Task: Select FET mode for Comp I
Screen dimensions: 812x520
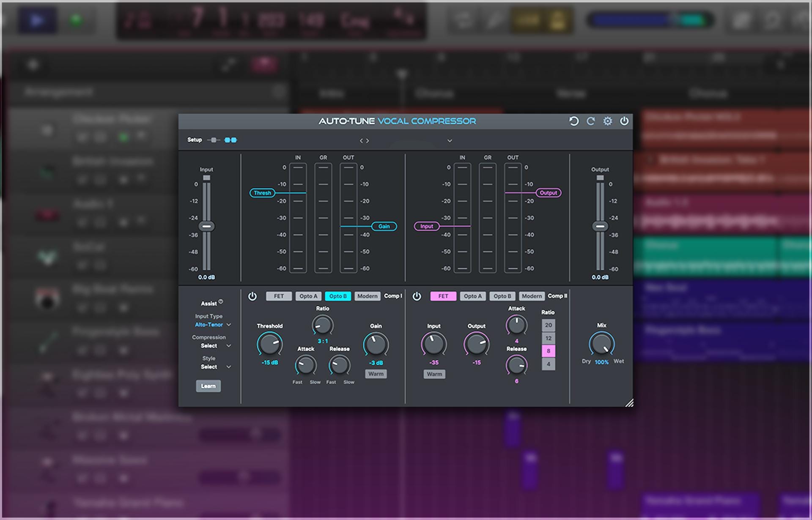Action: 279,296
